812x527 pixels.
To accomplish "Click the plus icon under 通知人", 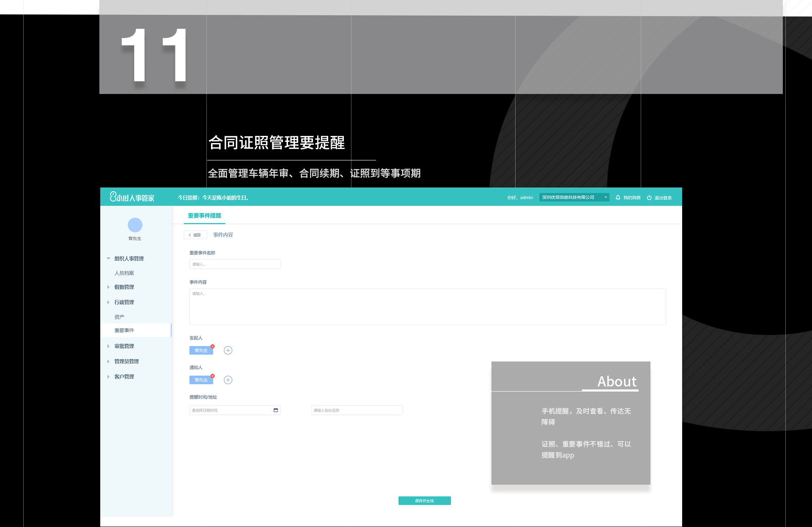I will pyautogui.click(x=228, y=380).
